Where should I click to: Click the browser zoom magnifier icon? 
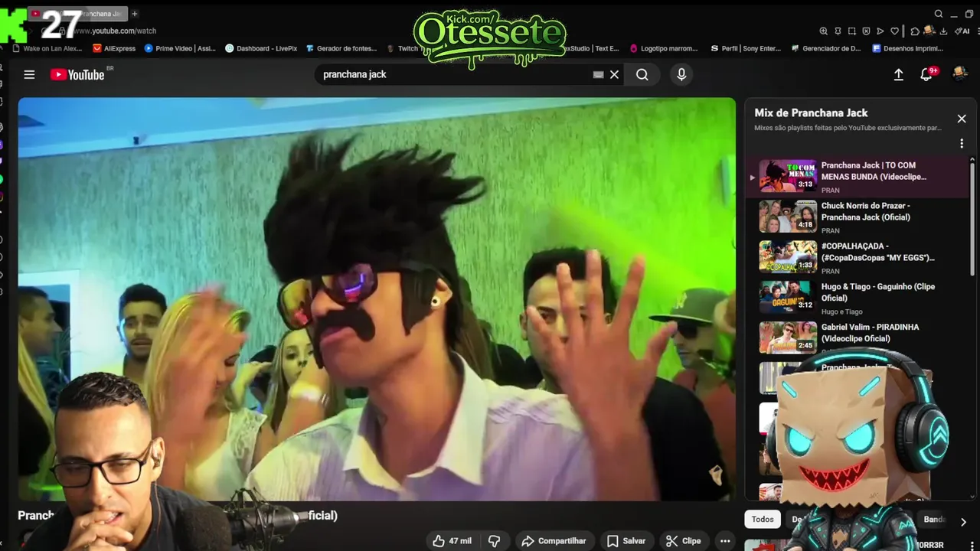pos(824,31)
